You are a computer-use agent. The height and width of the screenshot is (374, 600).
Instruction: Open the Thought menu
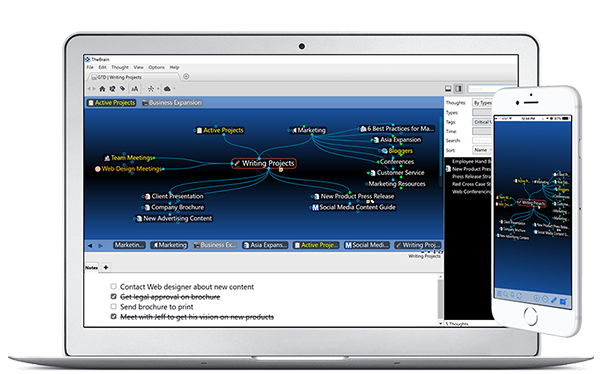(120, 67)
